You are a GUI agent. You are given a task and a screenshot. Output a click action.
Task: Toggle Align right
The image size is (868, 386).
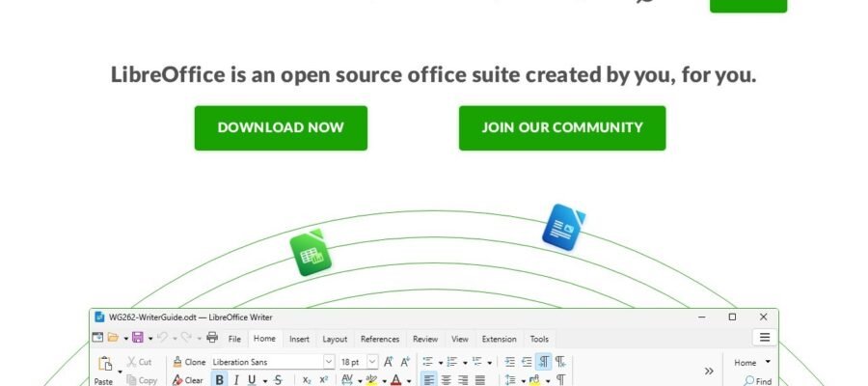[x=463, y=380]
